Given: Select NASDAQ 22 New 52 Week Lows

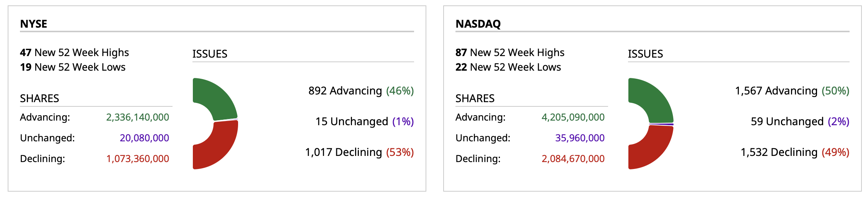Looking at the screenshot, I should [x=508, y=67].
